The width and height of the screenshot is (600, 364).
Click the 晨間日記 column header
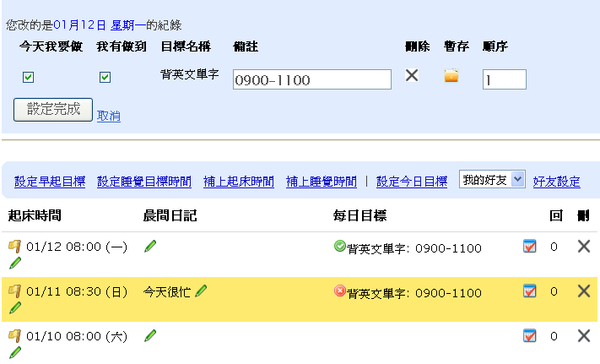(170, 216)
